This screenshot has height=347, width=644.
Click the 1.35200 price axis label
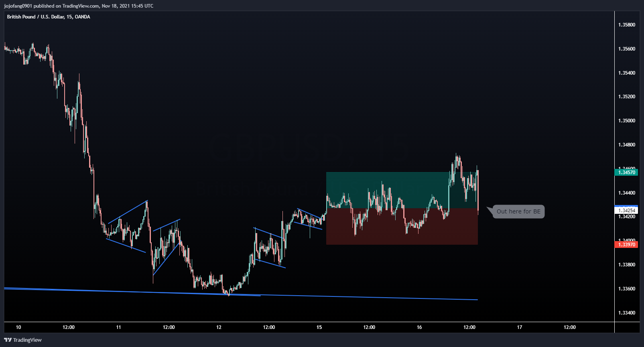pyautogui.click(x=627, y=97)
